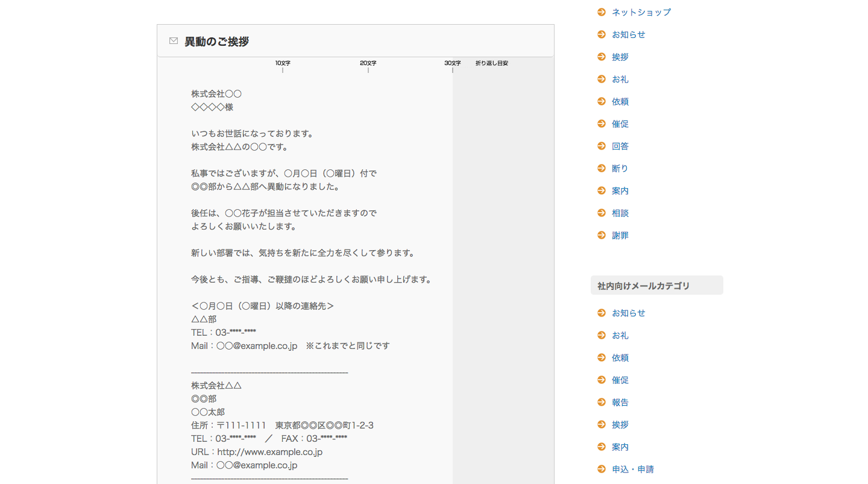868x484 pixels.
Task: Click the arrow icon next to 相談
Action: coord(601,213)
